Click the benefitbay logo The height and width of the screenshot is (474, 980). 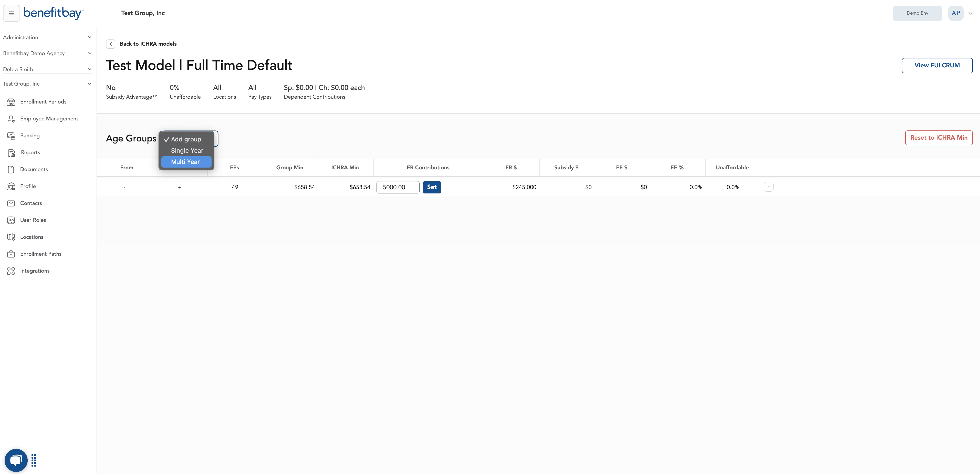coord(53,13)
